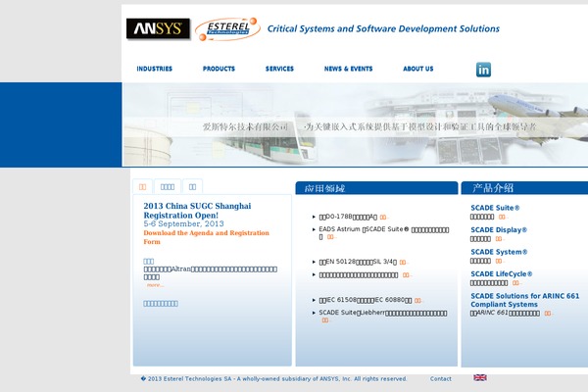The height and width of the screenshot is (392, 588).
Task: Open the SCADE Suite product link
Action: pyautogui.click(x=495, y=208)
